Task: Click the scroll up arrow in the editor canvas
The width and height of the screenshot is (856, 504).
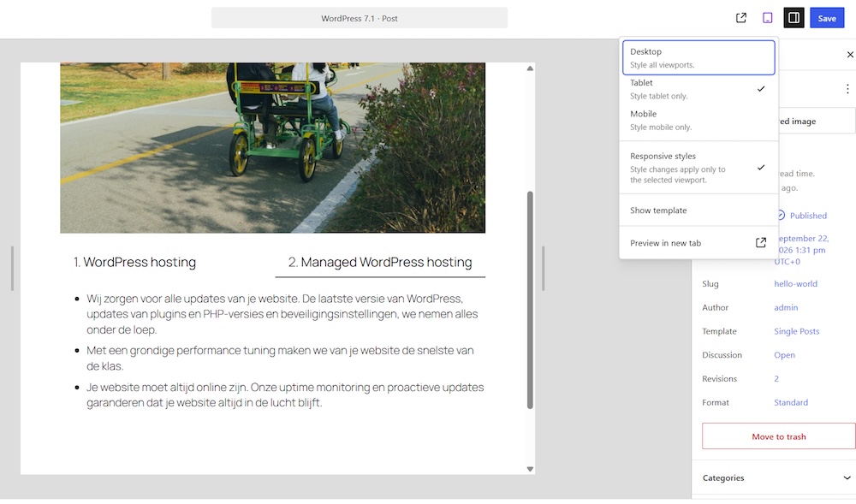Action: click(530, 68)
